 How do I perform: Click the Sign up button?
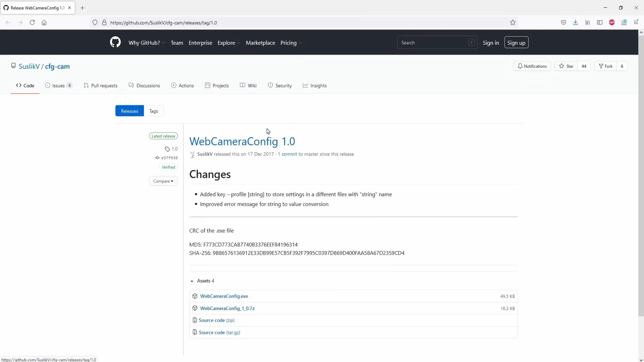tap(516, 43)
